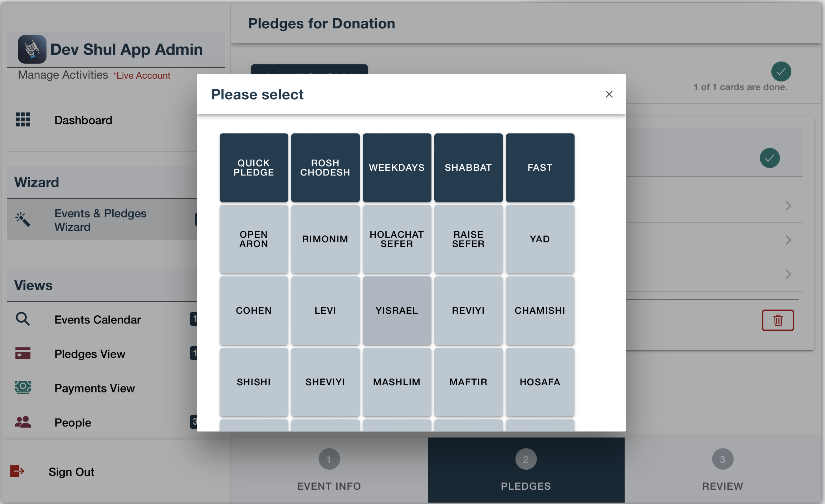Switch to the Event Info step

[x=329, y=470]
